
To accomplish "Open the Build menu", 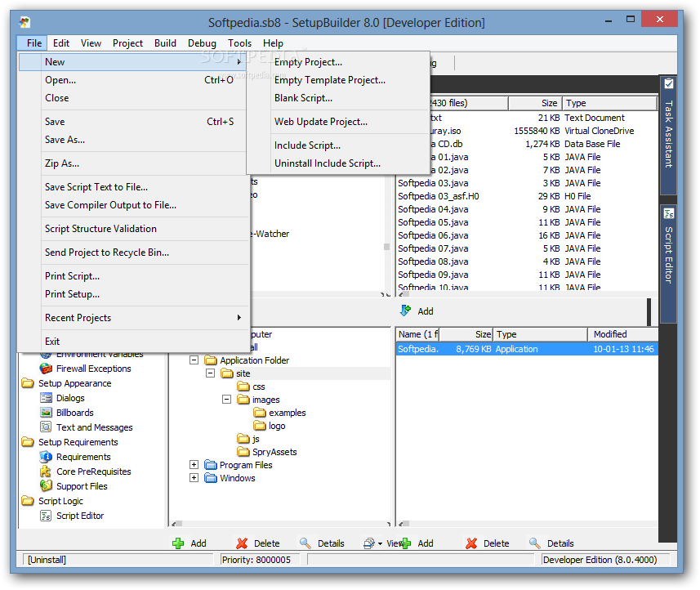I will coord(165,43).
